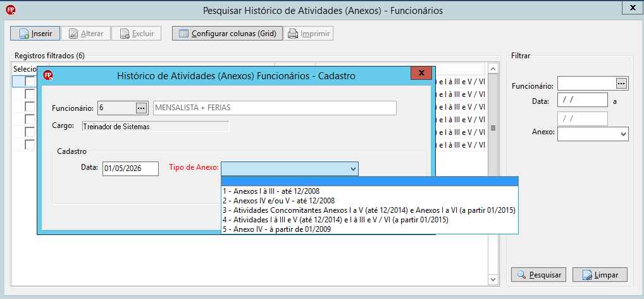Click the Selecio column header

(25, 68)
